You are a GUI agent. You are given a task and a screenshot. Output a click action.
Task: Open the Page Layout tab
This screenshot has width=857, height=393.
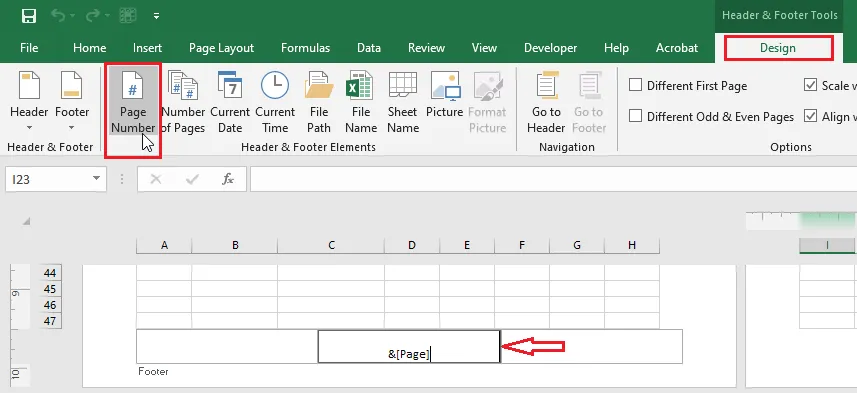(221, 48)
